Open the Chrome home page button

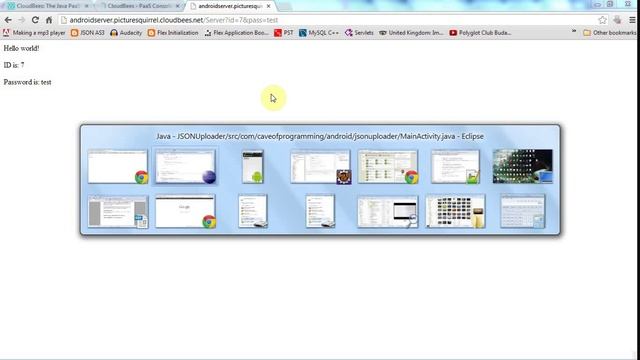click(49, 20)
